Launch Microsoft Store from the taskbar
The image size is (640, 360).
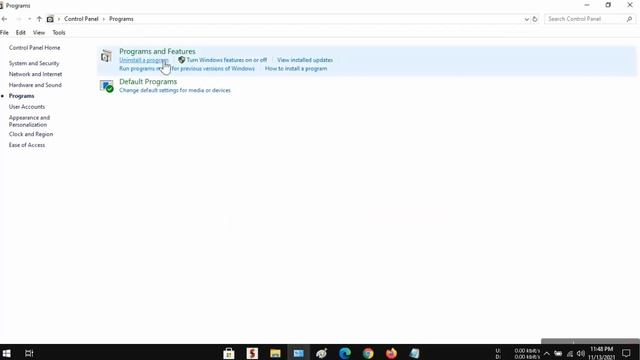(229, 353)
